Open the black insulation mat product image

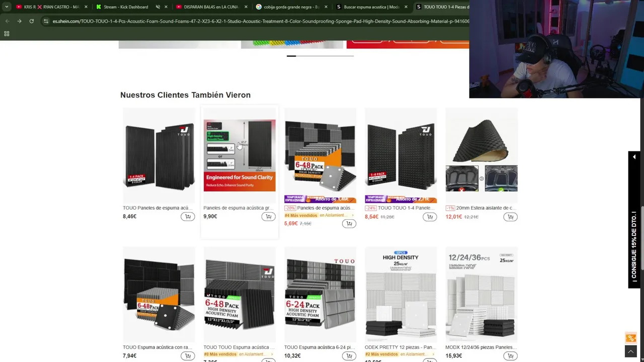point(481,155)
